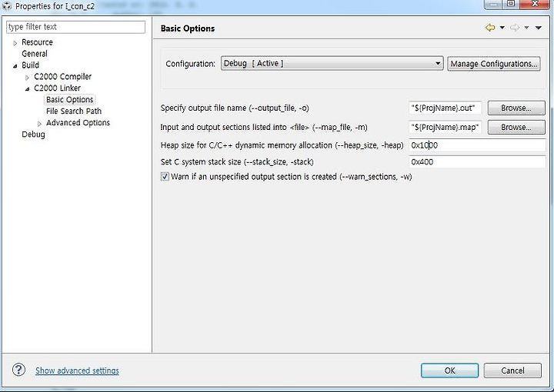Viewport: 554px width, 392px height.
Task: Click the output file name field
Action: click(x=446, y=108)
